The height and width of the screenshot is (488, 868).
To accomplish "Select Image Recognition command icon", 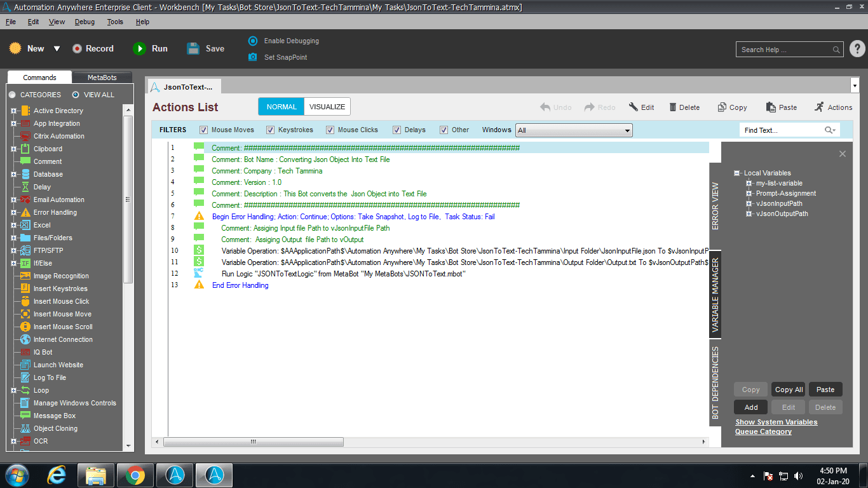I will 25,276.
